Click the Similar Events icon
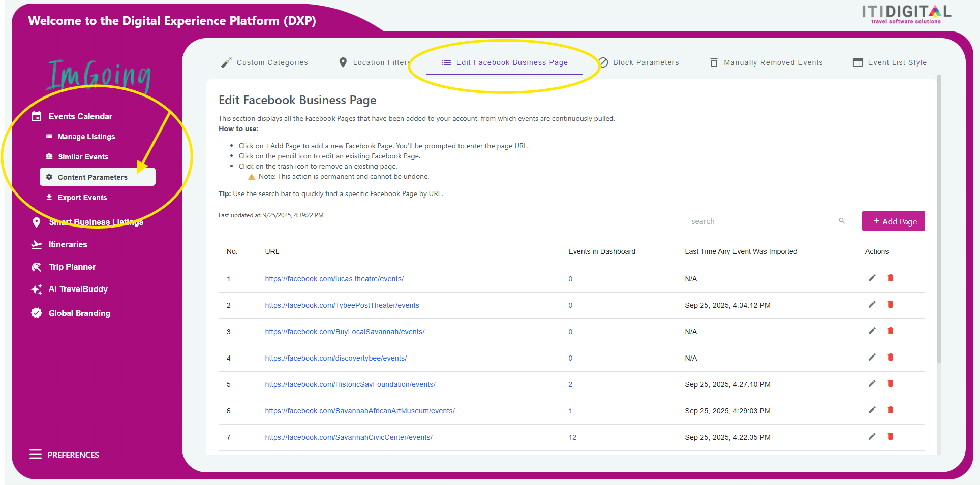 [49, 156]
